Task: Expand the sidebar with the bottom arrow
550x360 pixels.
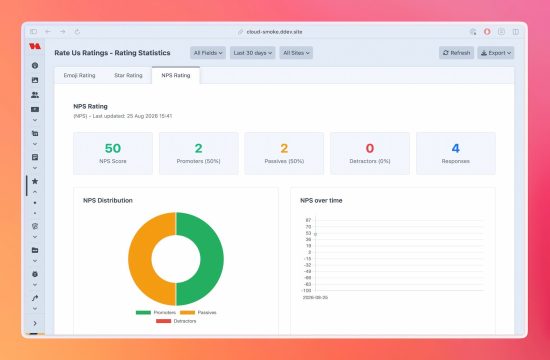Action: pos(35,323)
